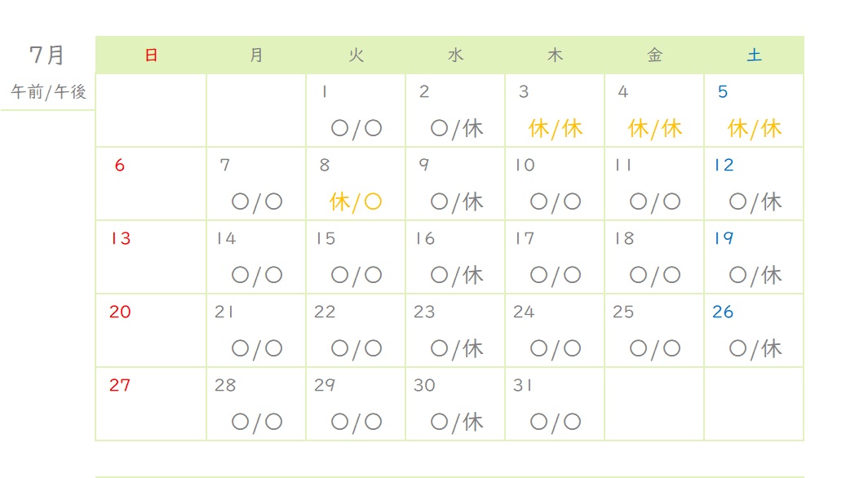The height and width of the screenshot is (478, 868).
Task: Click July 3 closed-day cell
Action: (555, 111)
